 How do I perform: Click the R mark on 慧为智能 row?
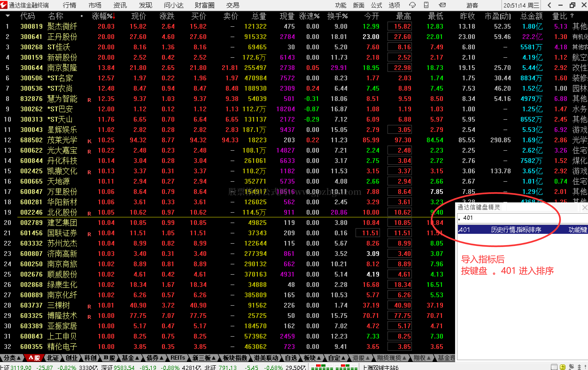[89, 100]
